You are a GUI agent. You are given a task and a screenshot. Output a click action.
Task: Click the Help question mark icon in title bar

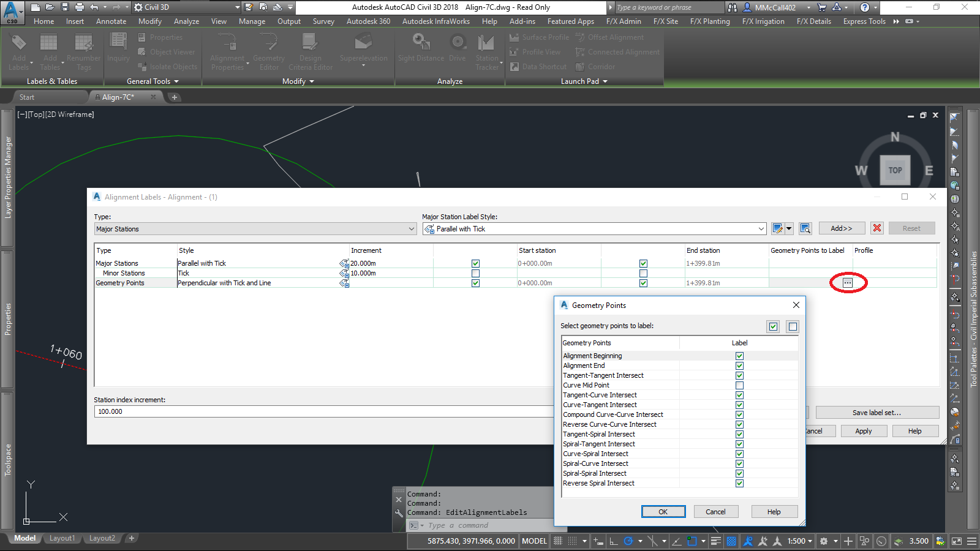click(x=865, y=7)
